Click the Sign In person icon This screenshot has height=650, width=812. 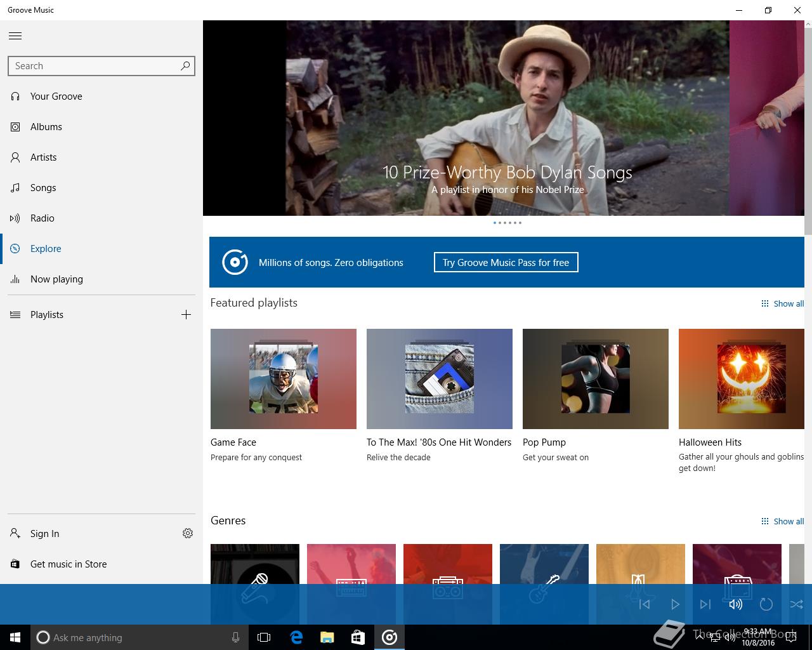click(15, 534)
